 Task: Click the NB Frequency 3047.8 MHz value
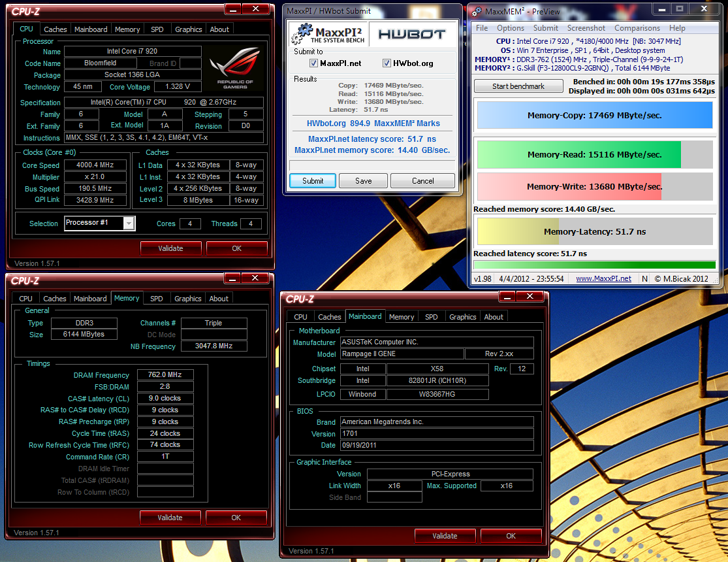(214, 346)
